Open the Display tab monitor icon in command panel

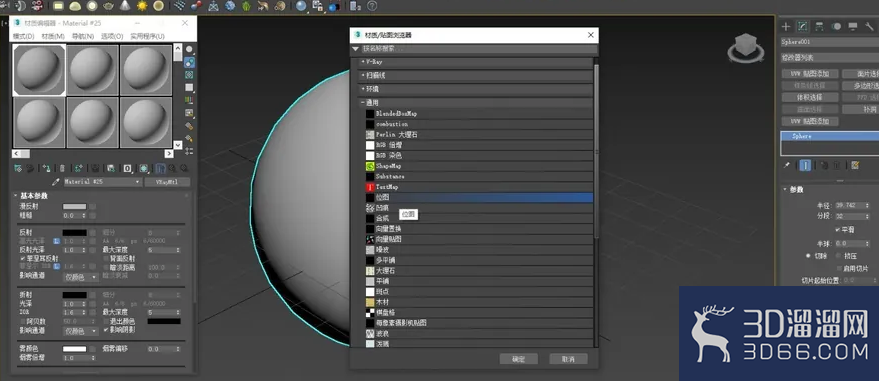(853, 26)
